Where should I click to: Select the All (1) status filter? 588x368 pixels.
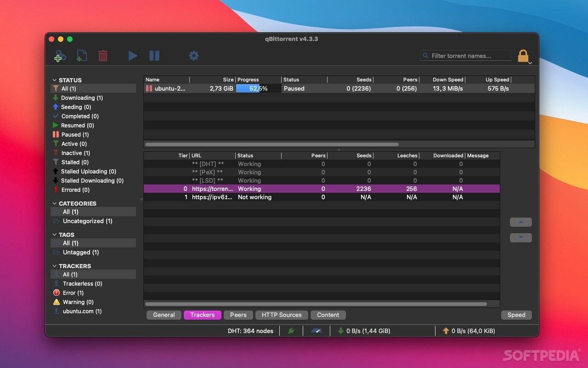click(x=93, y=88)
